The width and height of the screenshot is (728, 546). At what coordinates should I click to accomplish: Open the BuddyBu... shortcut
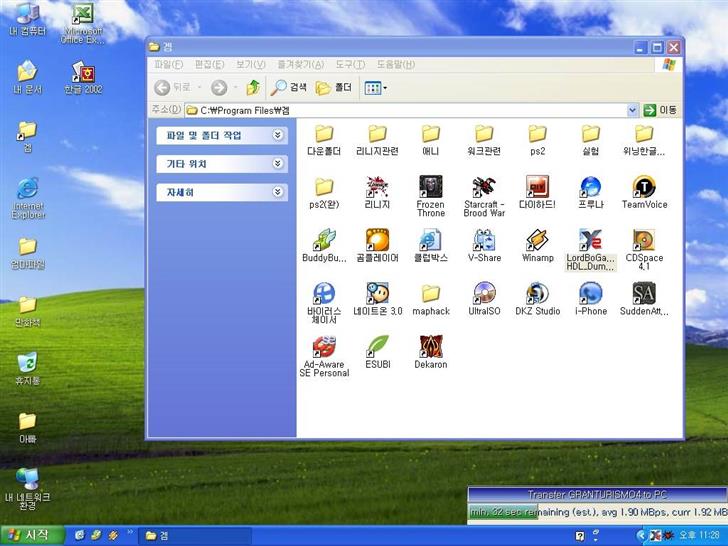(324, 246)
